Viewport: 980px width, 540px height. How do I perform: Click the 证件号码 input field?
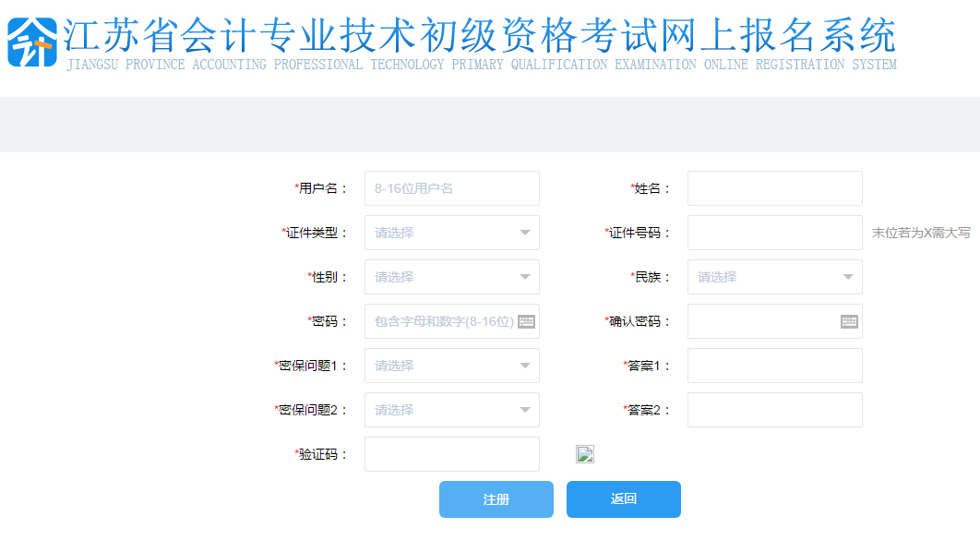tap(774, 233)
